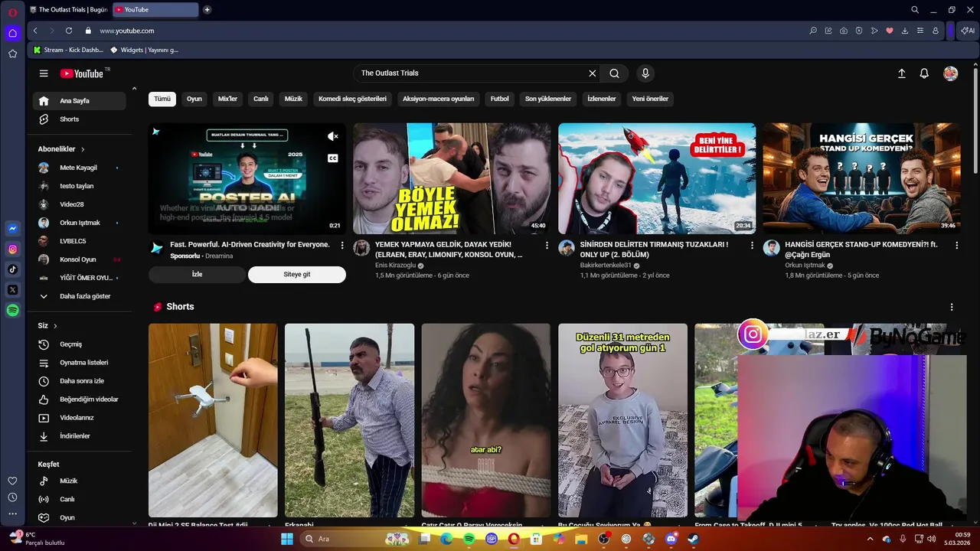Click the heart bookmark icon in address bar
The height and width of the screenshot is (551, 980).
point(890,31)
